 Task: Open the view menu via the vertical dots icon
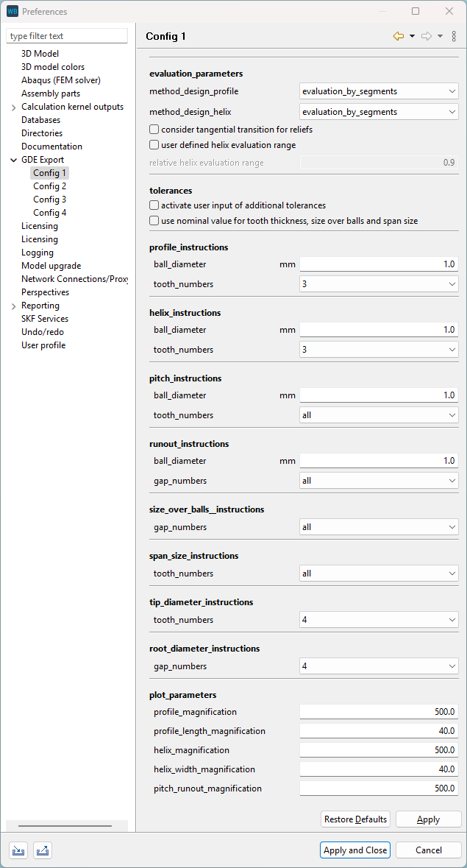click(x=453, y=35)
